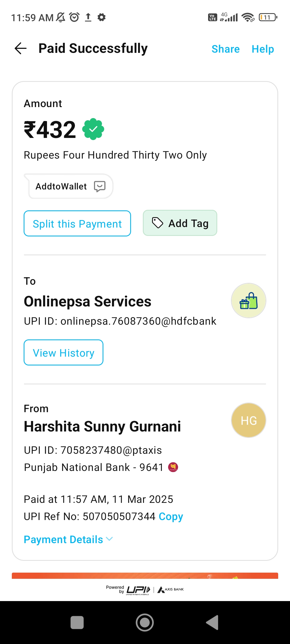Expand the Payment Details section
The width and height of the screenshot is (290, 644).
coord(68,540)
